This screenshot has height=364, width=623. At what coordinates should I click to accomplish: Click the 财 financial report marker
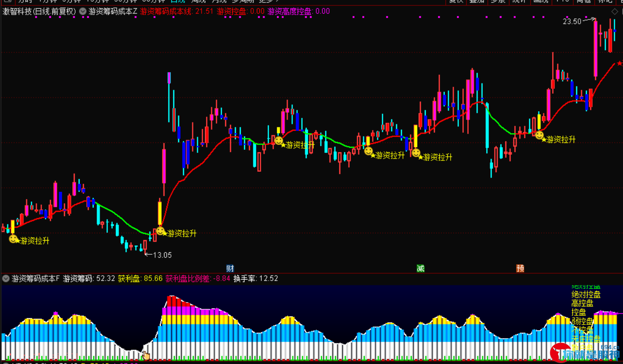point(230,268)
